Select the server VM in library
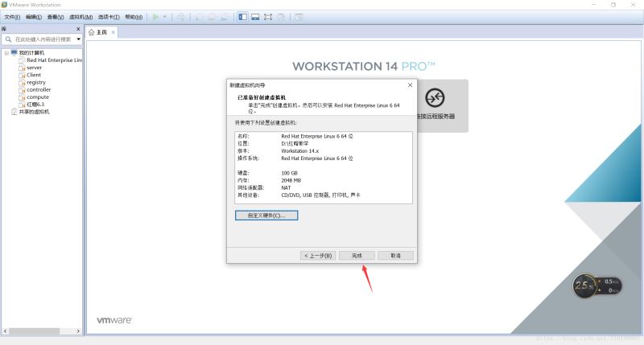Image resolution: width=644 pixels, height=345 pixels. [x=34, y=68]
